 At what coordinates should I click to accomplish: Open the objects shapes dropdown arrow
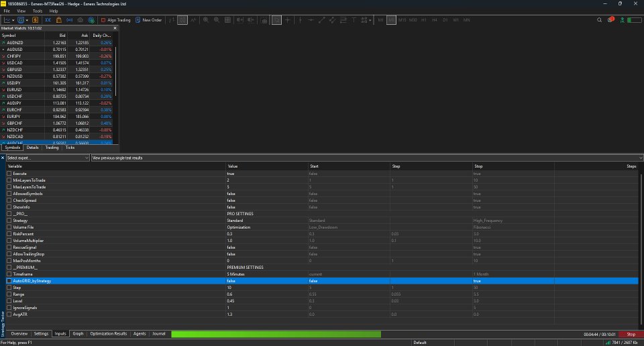click(x=370, y=20)
